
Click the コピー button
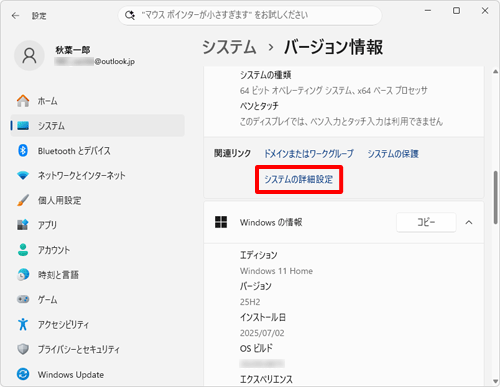[426, 222]
